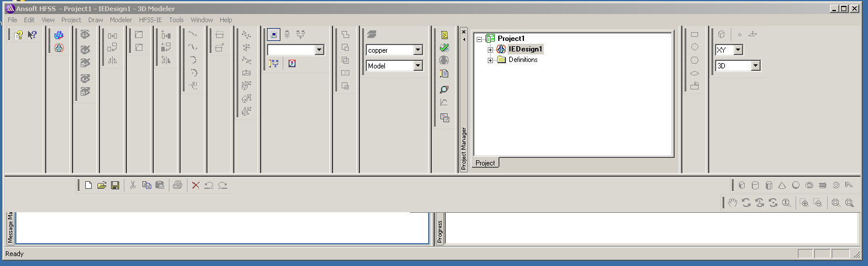Expand the IEDesign1 tree node
The image size is (868, 266).
(491, 49)
